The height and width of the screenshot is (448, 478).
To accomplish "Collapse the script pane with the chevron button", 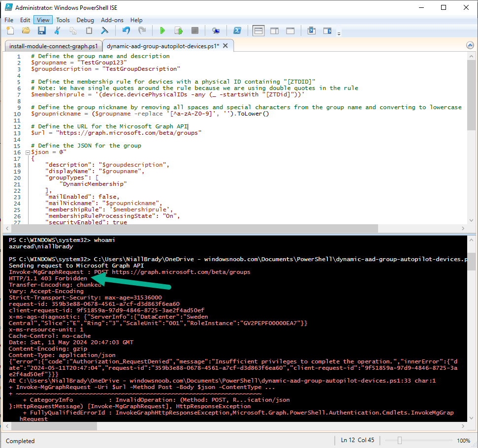I will click(470, 45).
